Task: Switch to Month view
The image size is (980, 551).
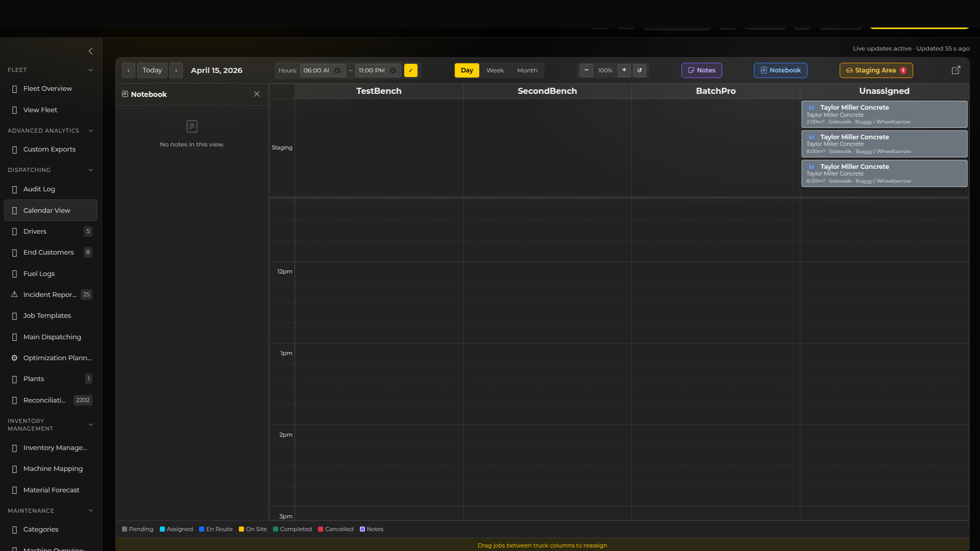Action: pyautogui.click(x=527, y=70)
